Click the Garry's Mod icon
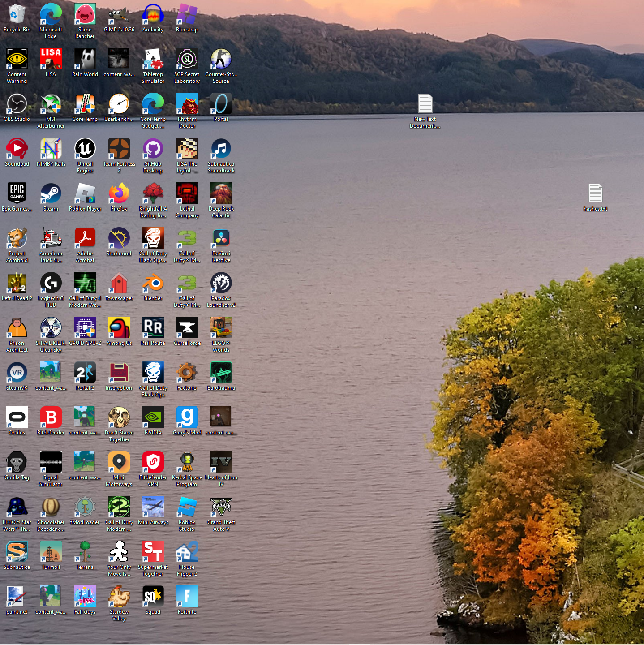 click(187, 417)
